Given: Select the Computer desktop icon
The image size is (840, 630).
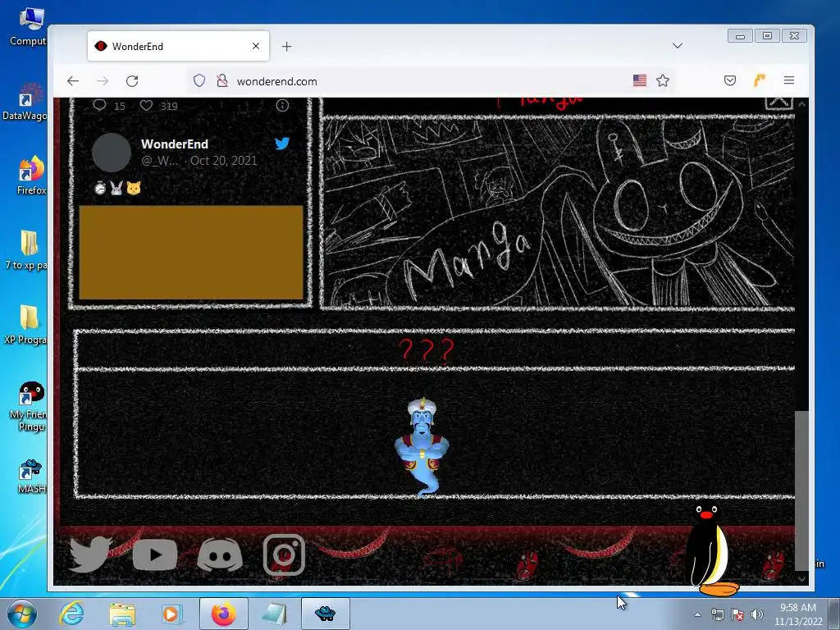Looking at the screenshot, I should pos(29,26).
